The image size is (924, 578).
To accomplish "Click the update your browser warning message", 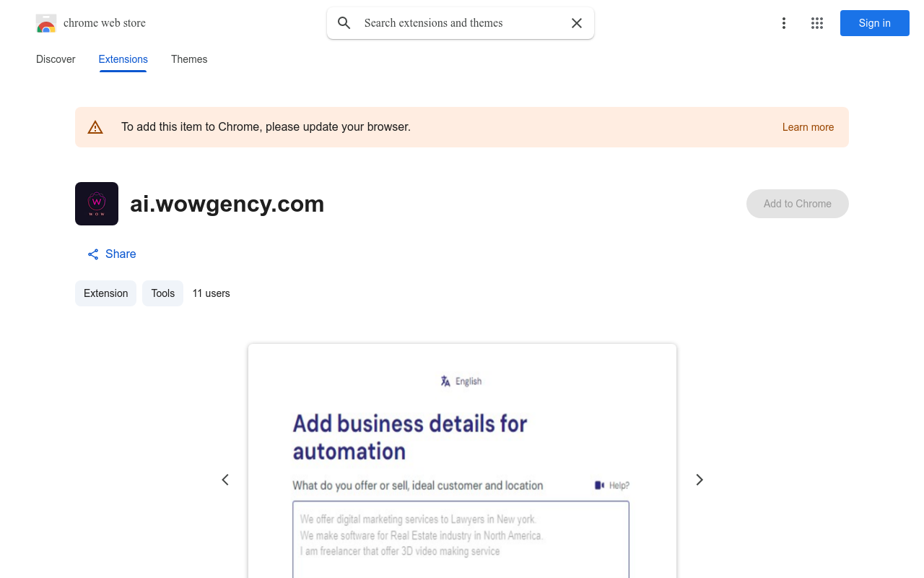I will point(266,127).
